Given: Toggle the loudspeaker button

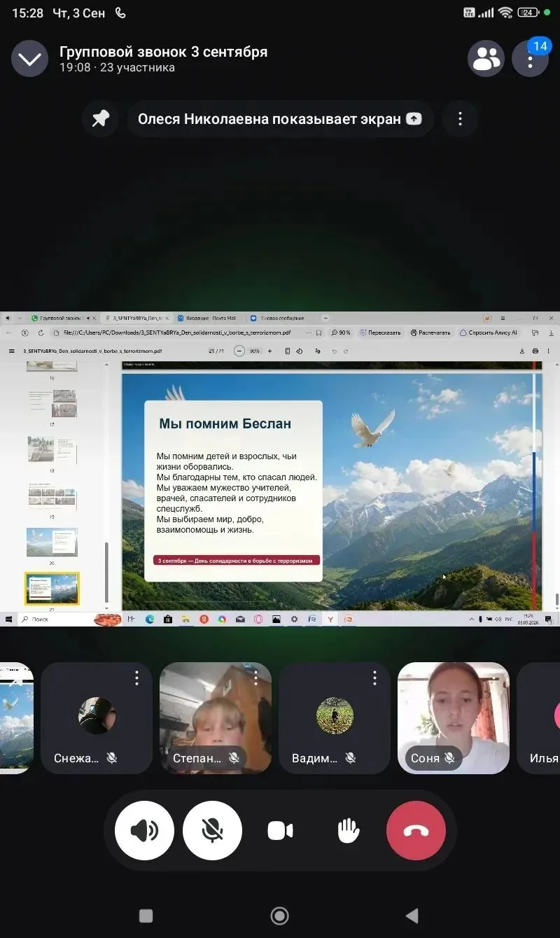Looking at the screenshot, I should (144, 831).
